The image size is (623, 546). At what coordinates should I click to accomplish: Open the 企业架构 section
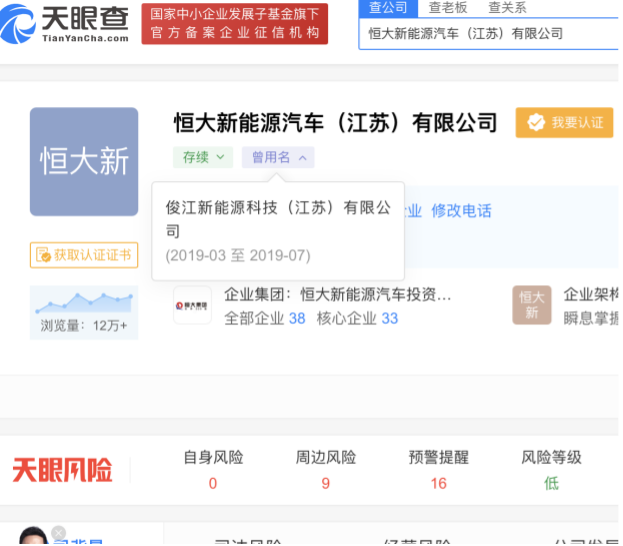coord(591,294)
